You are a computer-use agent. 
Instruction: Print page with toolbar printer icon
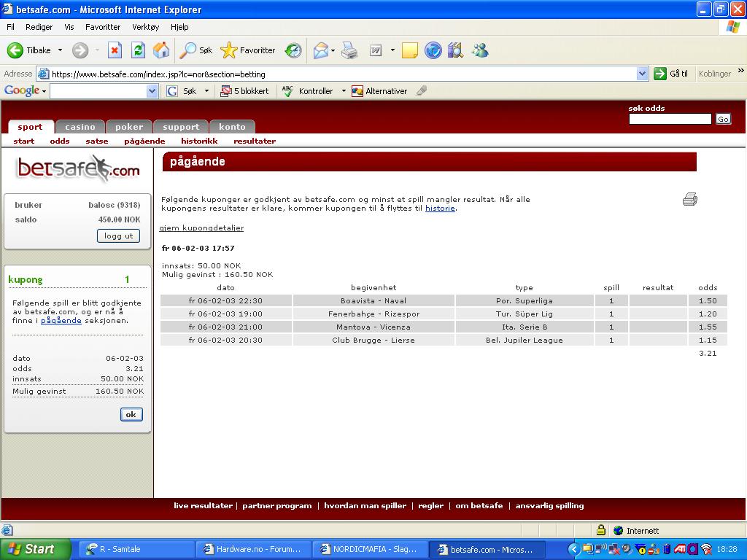[349, 50]
